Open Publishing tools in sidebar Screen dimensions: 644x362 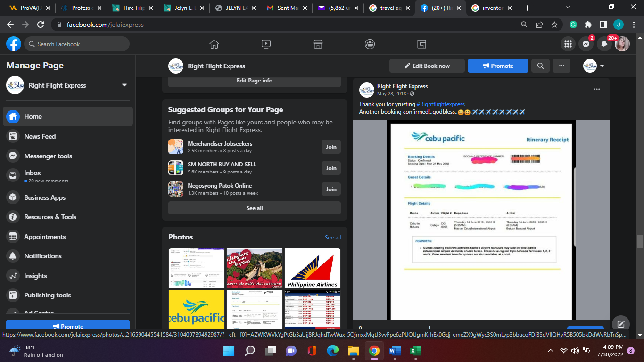(68, 295)
